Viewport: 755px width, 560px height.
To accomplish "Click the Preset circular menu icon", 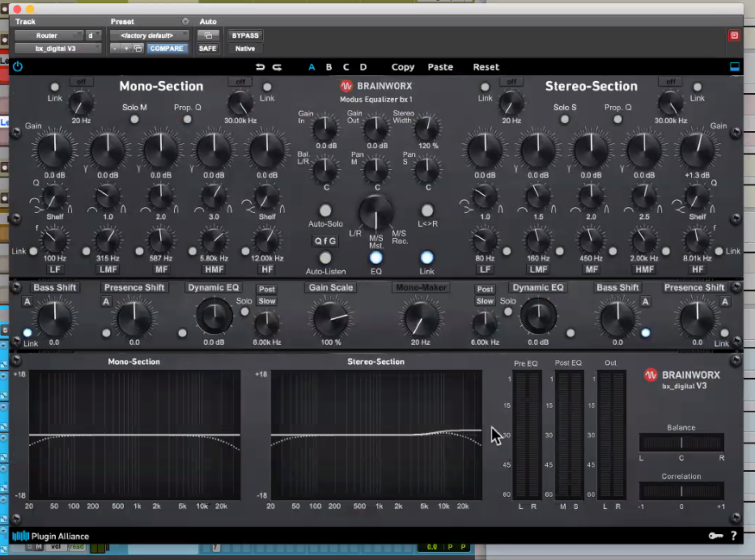I will 185,21.
